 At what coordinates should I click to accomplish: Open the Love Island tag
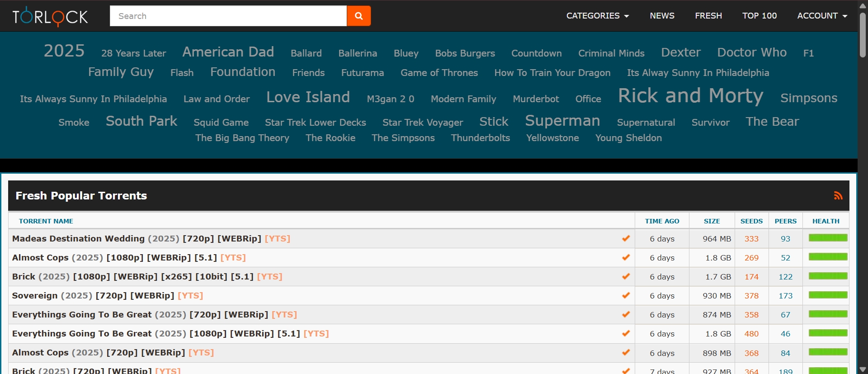[x=308, y=97]
